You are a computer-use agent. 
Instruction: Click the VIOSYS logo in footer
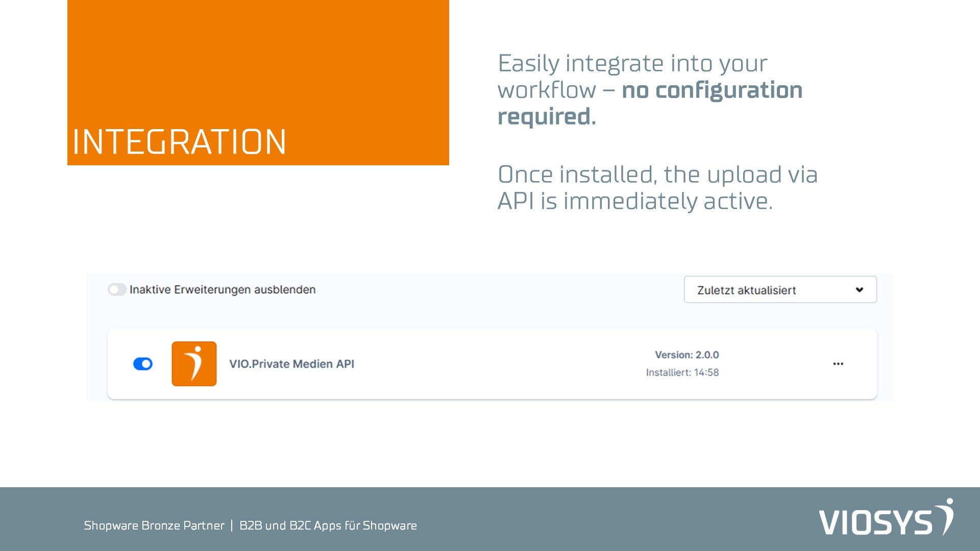(886, 518)
